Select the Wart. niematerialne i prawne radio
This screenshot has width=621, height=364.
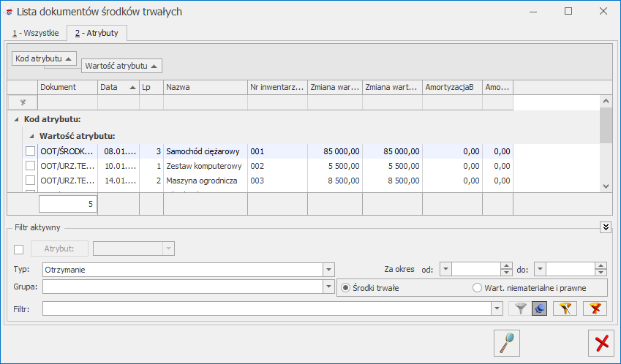tap(478, 288)
